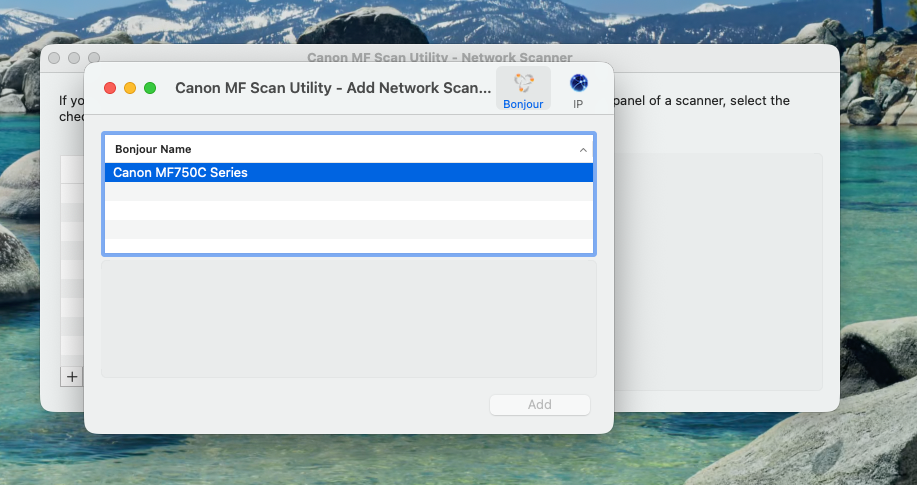917x485 pixels.
Task: Click the plus button in Network Scanner window
Action: point(71,377)
